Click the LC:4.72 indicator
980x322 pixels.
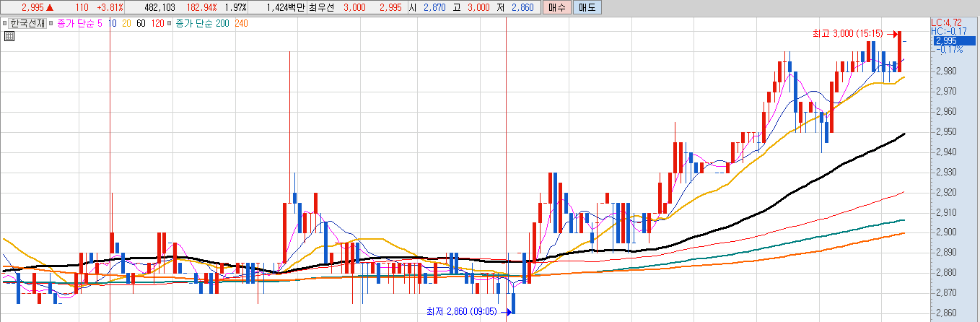[x=945, y=23]
